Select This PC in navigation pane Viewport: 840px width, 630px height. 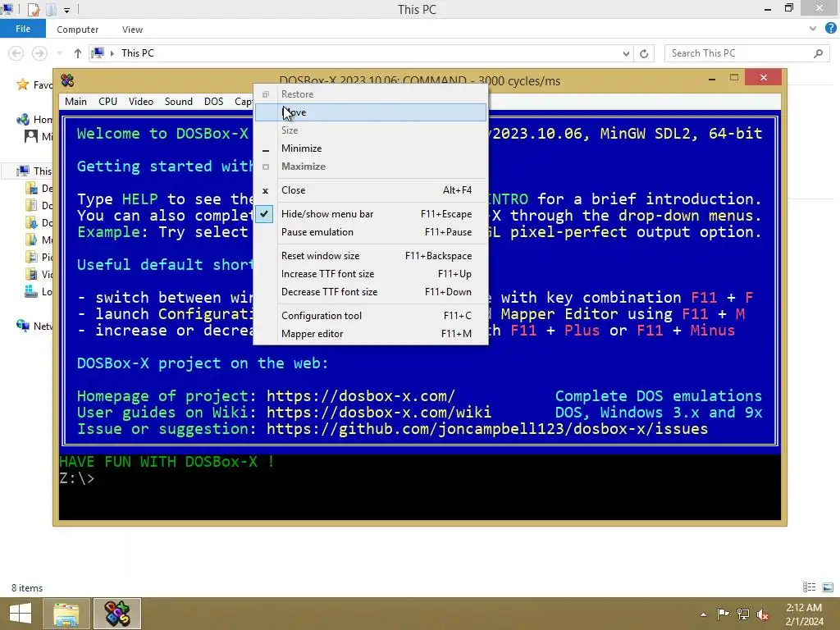point(43,171)
